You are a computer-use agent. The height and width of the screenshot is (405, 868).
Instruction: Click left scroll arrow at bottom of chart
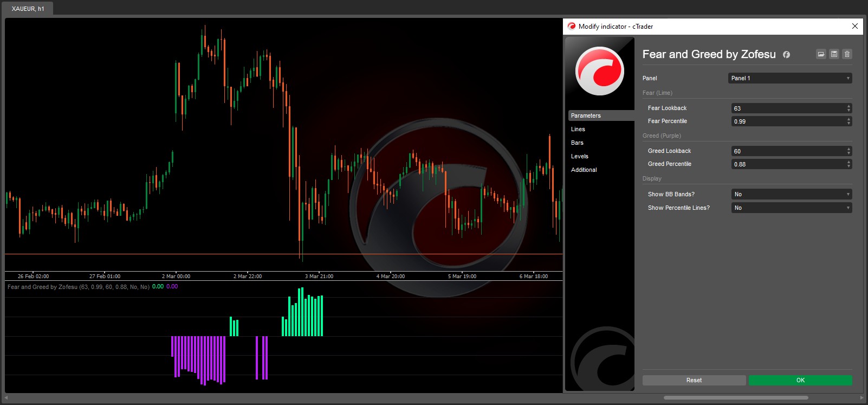point(6,398)
